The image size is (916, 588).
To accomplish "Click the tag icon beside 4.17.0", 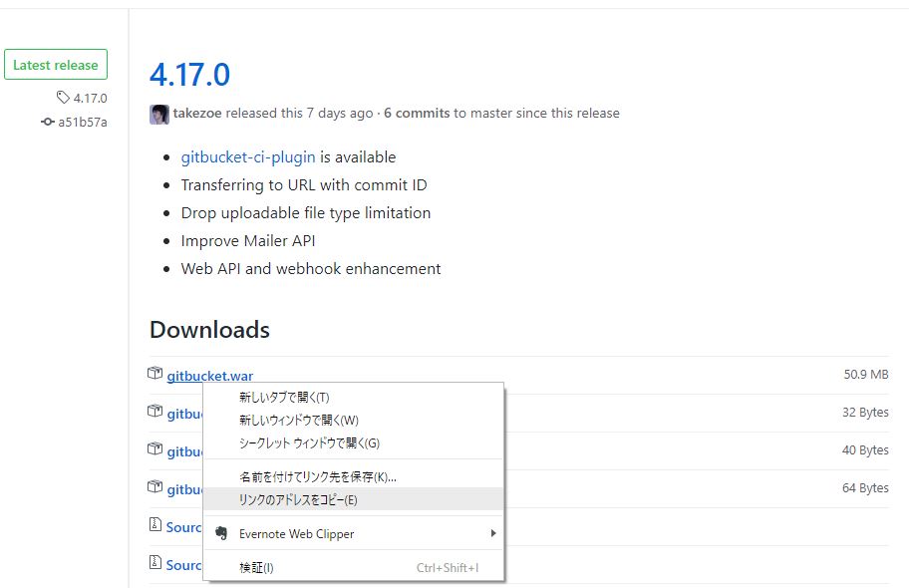I will coord(63,98).
